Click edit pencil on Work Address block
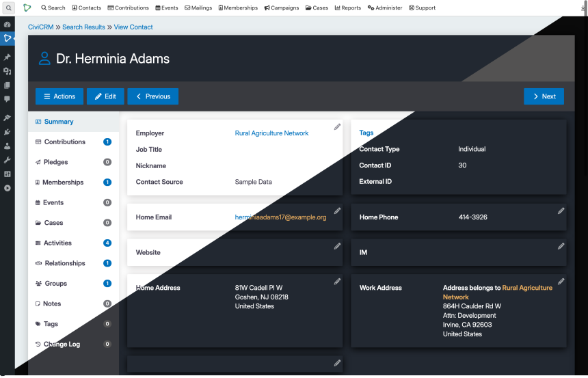This screenshot has width=588, height=378. click(x=561, y=281)
